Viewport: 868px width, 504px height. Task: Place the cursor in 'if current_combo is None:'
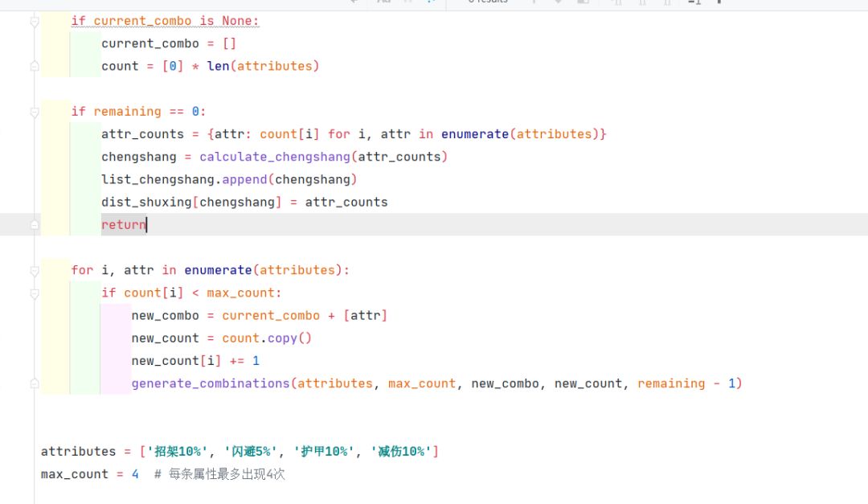[x=165, y=21]
